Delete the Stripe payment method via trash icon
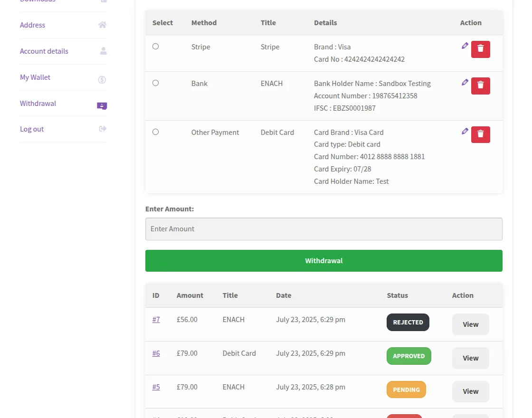The width and height of the screenshot is (532, 418). pyautogui.click(x=480, y=49)
